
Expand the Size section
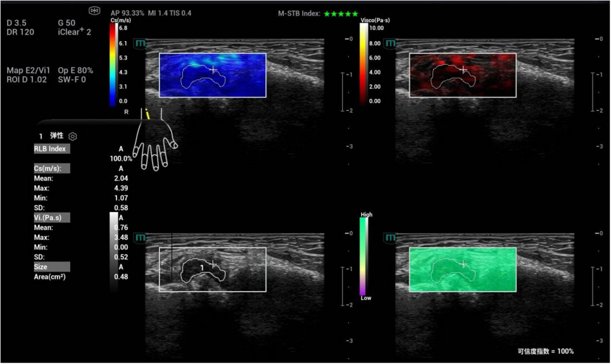(51, 267)
